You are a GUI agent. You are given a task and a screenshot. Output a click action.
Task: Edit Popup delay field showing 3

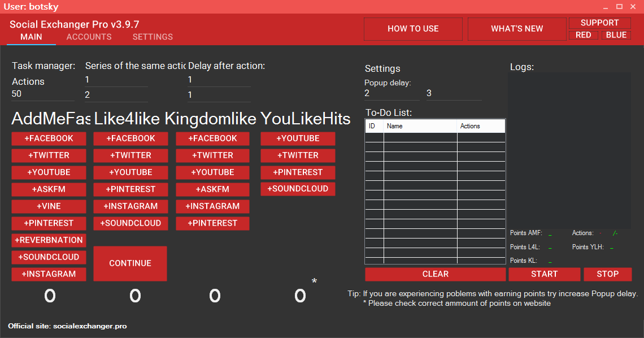454,94
